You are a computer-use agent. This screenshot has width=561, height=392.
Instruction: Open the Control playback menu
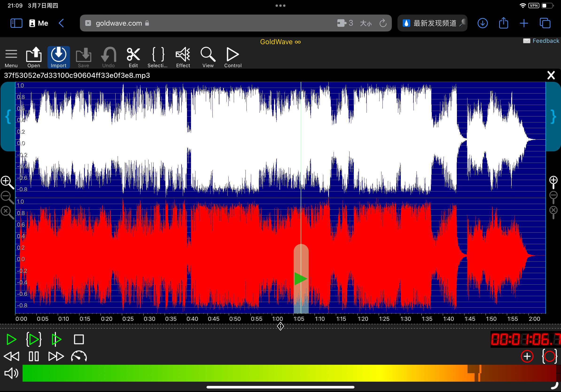233,55
